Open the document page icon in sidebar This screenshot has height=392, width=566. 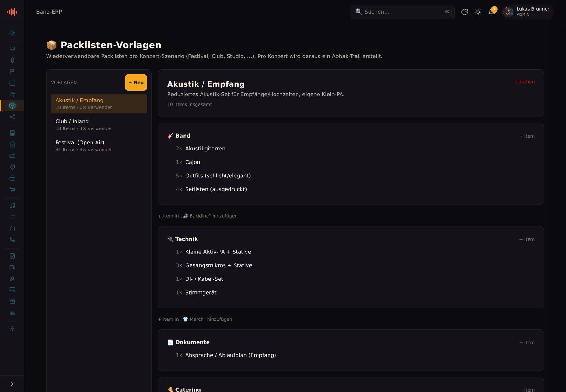pyautogui.click(x=12, y=144)
